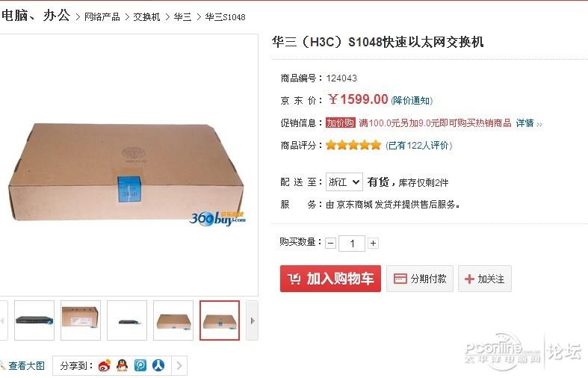
Task: Share to Tencent Pengyou icon
Action: (x=140, y=365)
